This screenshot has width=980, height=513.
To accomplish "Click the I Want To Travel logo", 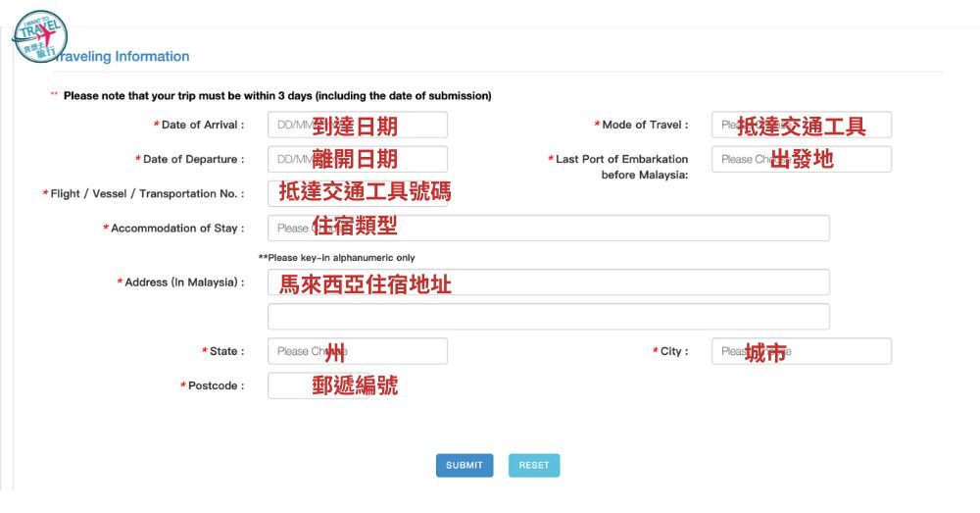I will (x=38, y=36).
